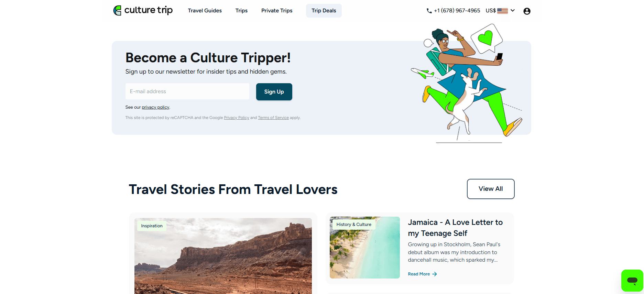Select the Trips menu item
The height and width of the screenshot is (294, 644).
(x=241, y=11)
